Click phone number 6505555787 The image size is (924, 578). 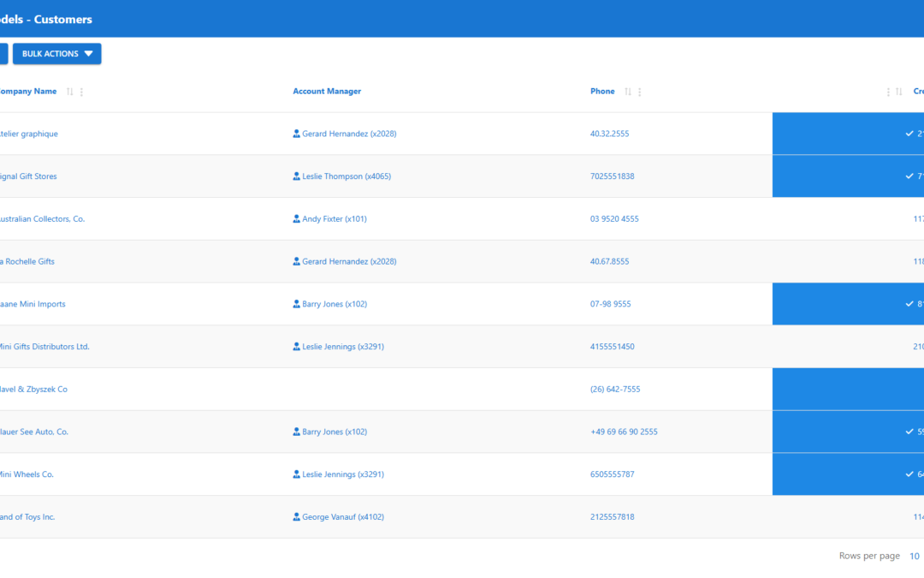[613, 474]
